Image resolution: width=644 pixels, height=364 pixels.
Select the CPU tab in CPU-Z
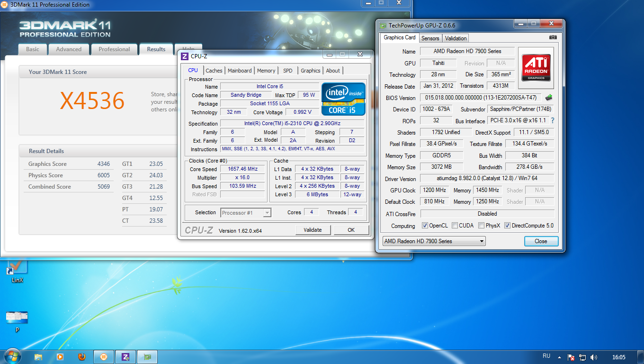pos(193,70)
